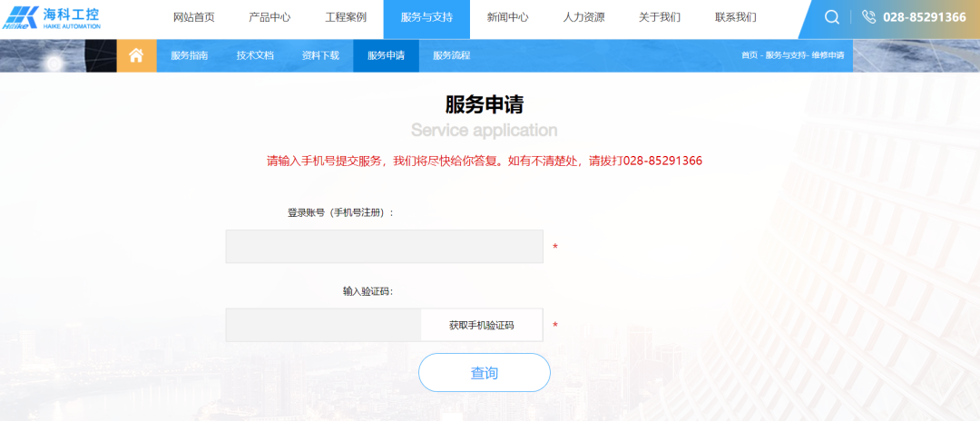Open the 产品中心 menu item
The image size is (980, 421).
point(269,17)
